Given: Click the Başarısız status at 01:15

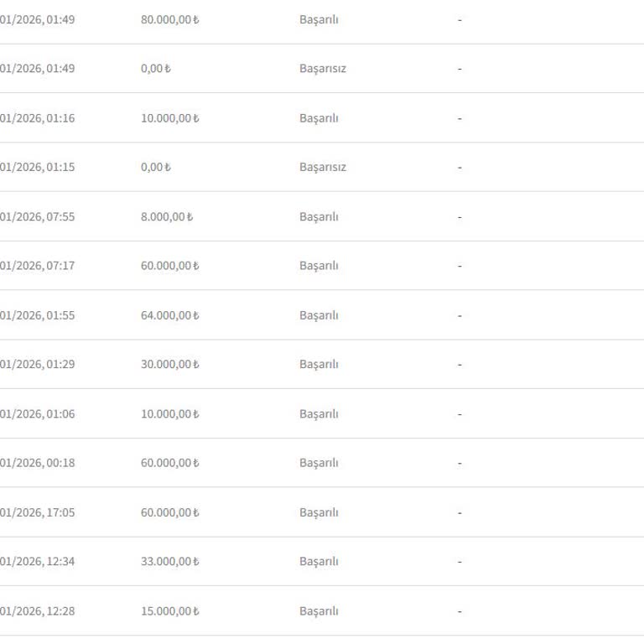Looking at the screenshot, I should [322, 167].
